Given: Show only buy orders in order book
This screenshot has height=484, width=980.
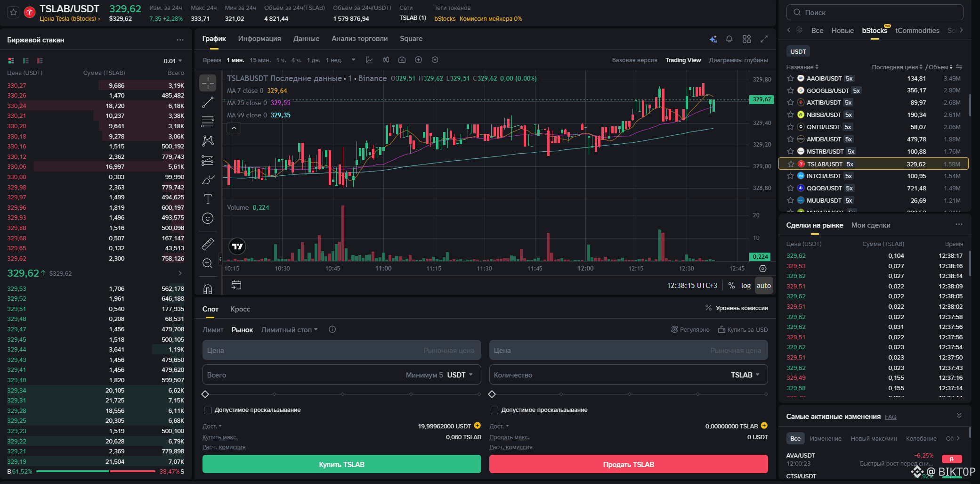Looking at the screenshot, I should 26,61.
